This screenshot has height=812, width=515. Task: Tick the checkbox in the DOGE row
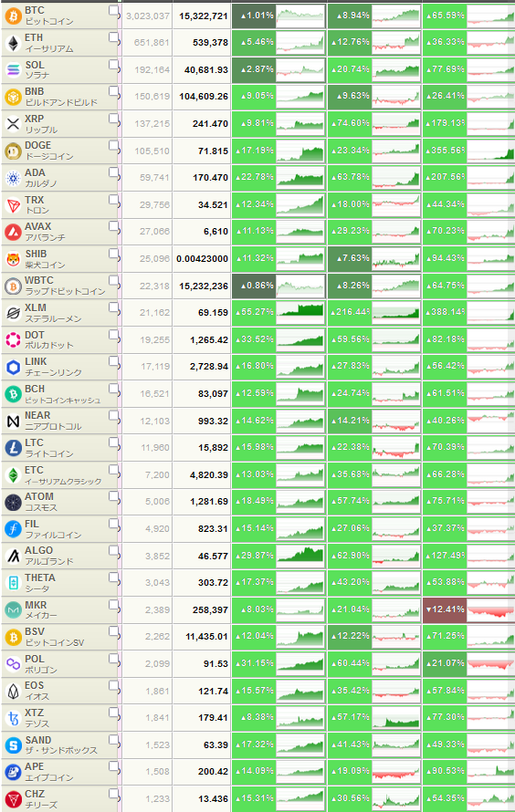pyautogui.click(x=114, y=145)
